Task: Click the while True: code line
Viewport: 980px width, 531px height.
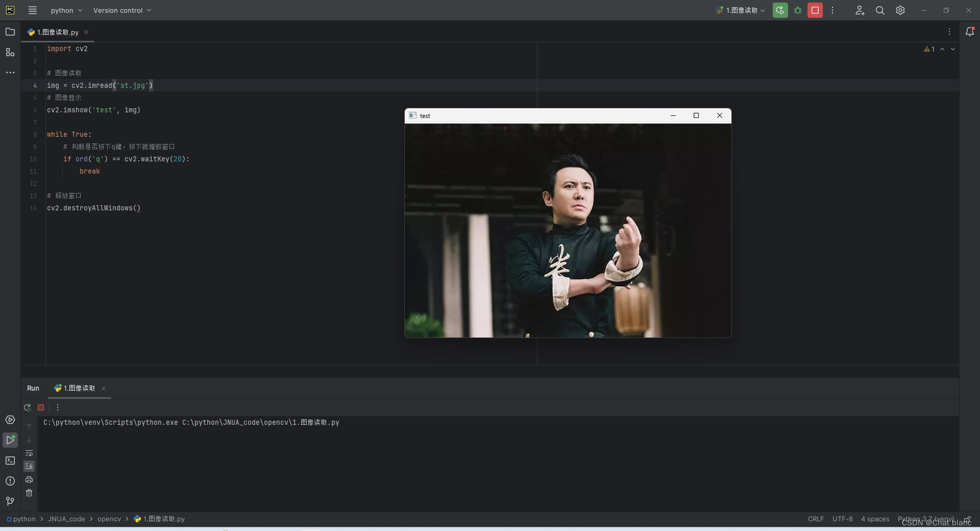Action: coord(69,134)
